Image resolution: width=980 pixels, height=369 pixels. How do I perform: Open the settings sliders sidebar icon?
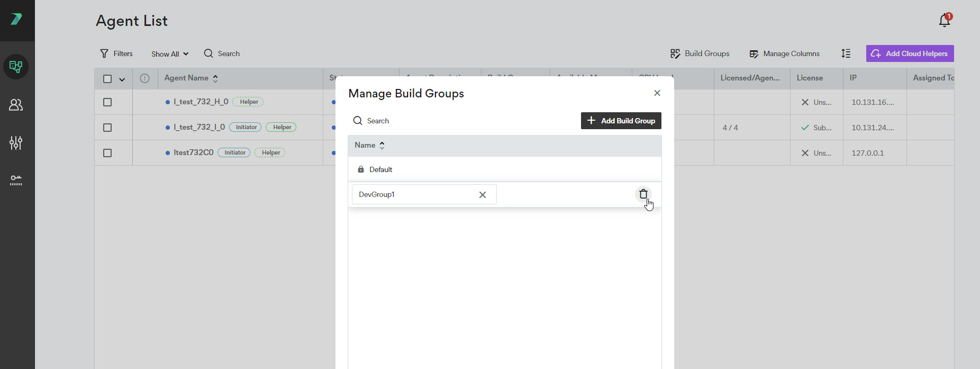click(x=16, y=143)
